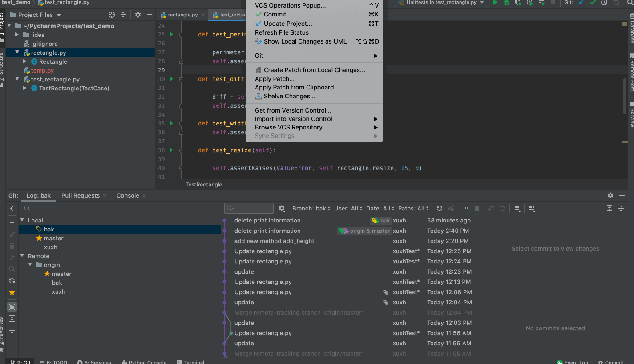Open the Unittests run configuration dropdown
This screenshot has width=634, height=364.
tap(442, 3)
